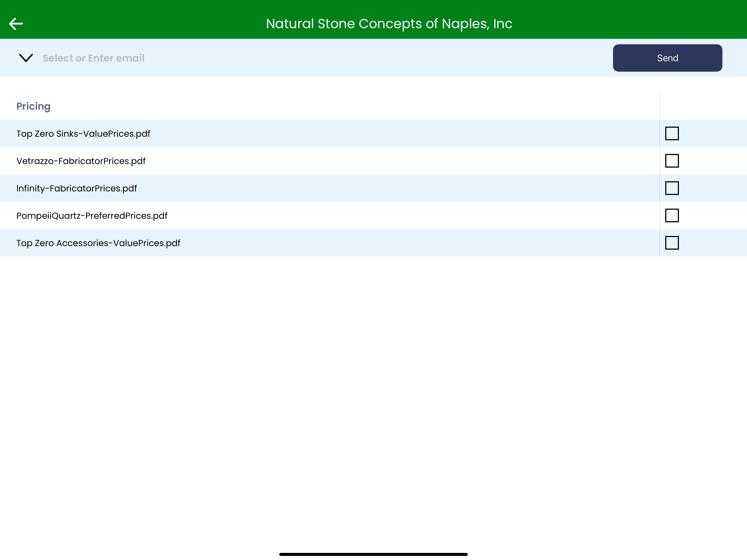The image size is (747, 560).
Task: Select the Infinity-FabricatorPrices.pdf file name
Action: pos(77,188)
